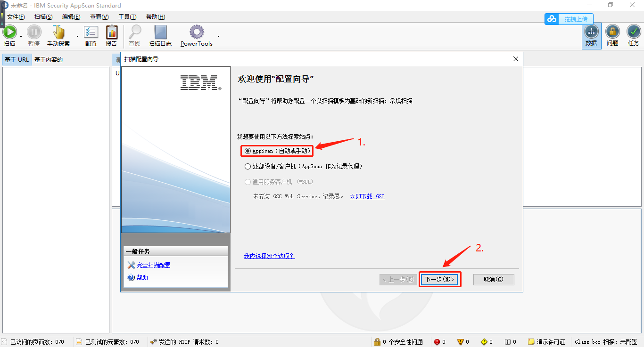The width and height of the screenshot is (644, 347).
Task: Click the tested elements icon in status bar
Action: click(80, 342)
